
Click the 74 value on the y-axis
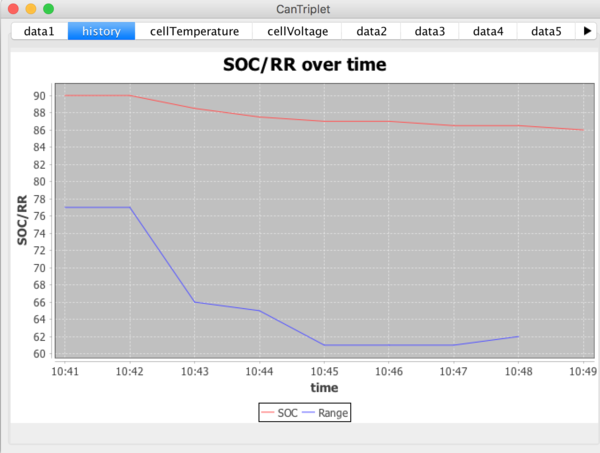(x=39, y=233)
